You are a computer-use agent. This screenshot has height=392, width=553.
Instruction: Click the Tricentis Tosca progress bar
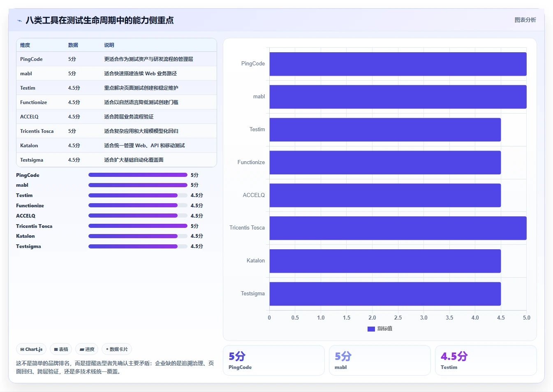pyautogui.click(x=138, y=226)
